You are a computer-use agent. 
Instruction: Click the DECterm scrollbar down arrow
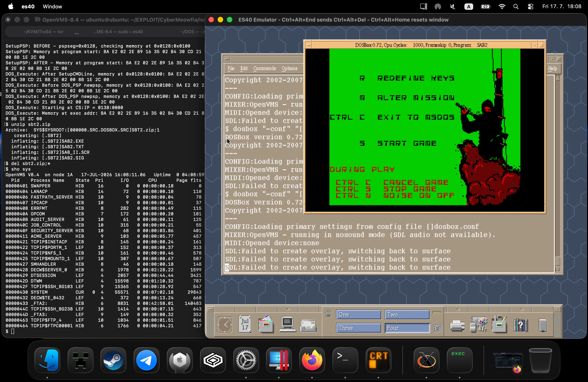[558, 269]
